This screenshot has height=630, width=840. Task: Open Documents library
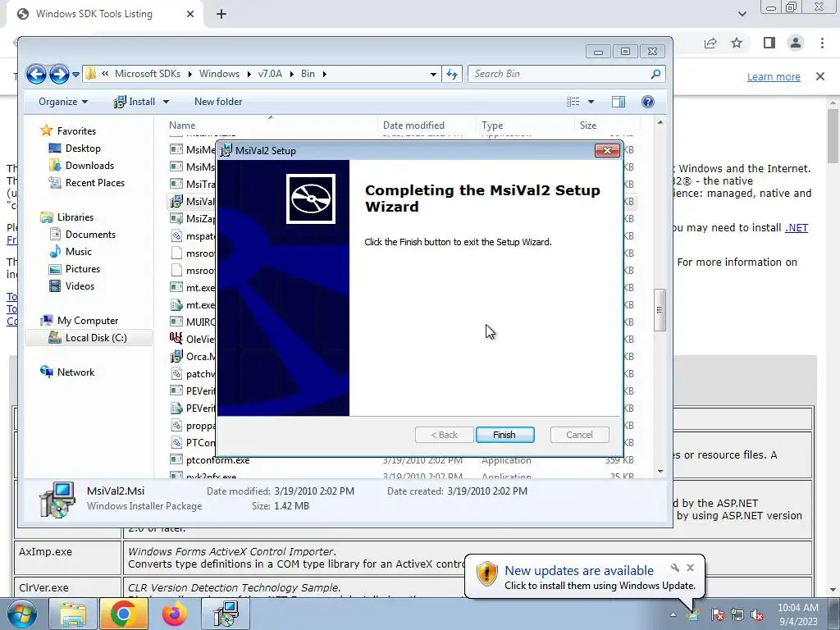[x=90, y=234]
